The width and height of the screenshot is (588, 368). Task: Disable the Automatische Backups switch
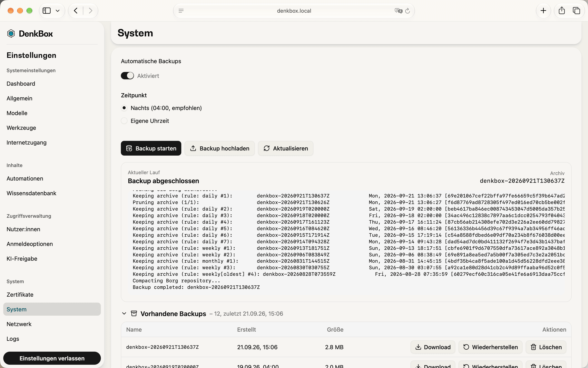pos(127,76)
